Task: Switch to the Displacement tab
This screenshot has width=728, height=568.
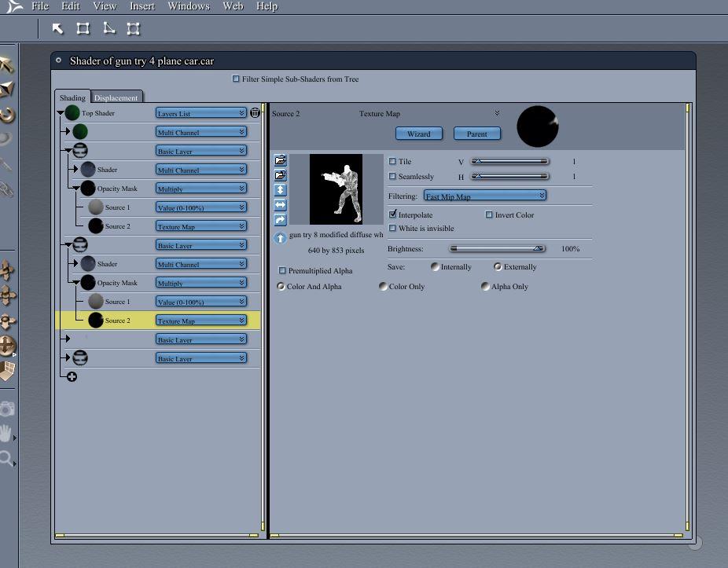Action: (x=116, y=97)
